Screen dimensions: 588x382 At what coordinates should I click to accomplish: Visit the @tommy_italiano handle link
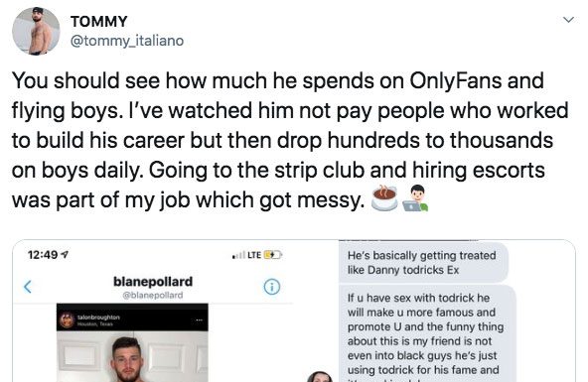[127, 41]
